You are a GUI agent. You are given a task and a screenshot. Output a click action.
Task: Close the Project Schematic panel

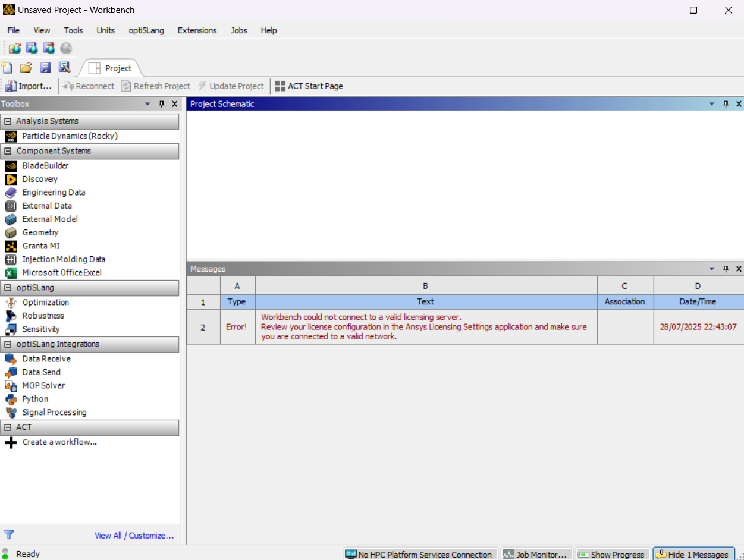tap(739, 104)
